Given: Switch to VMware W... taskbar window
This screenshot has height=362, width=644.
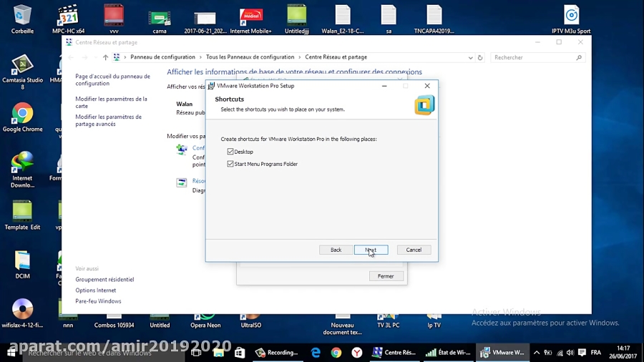Looking at the screenshot, I should [503, 352].
